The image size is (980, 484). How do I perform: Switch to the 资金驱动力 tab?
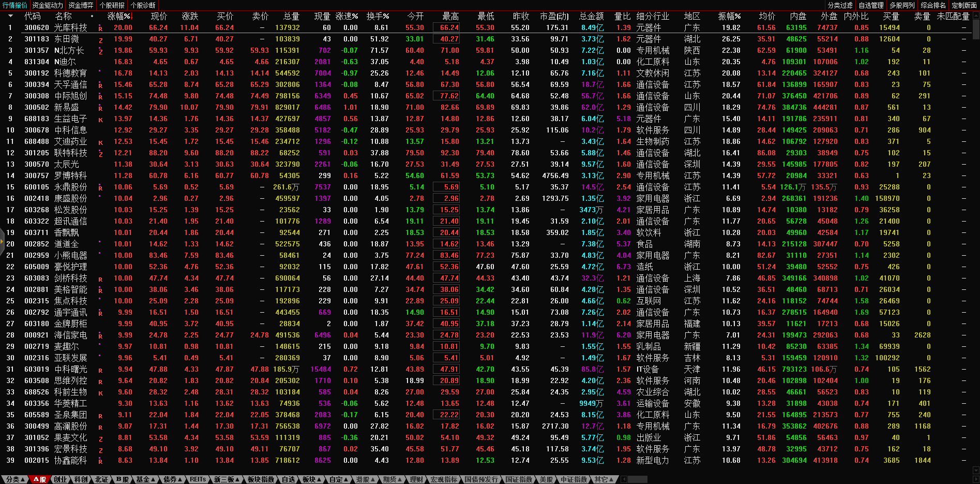48,5
